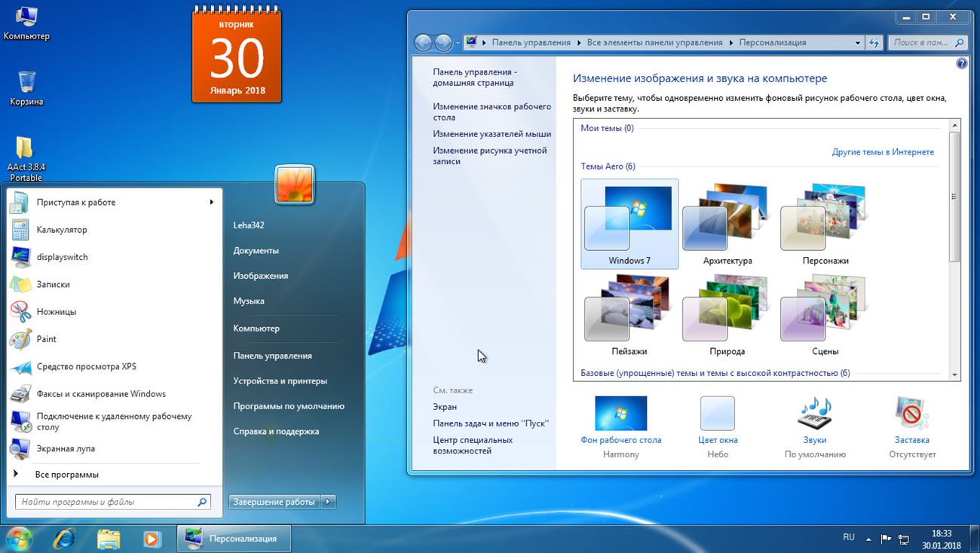
Task: Click the user account picture in Start menu
Action: click(x=295, y=185)
